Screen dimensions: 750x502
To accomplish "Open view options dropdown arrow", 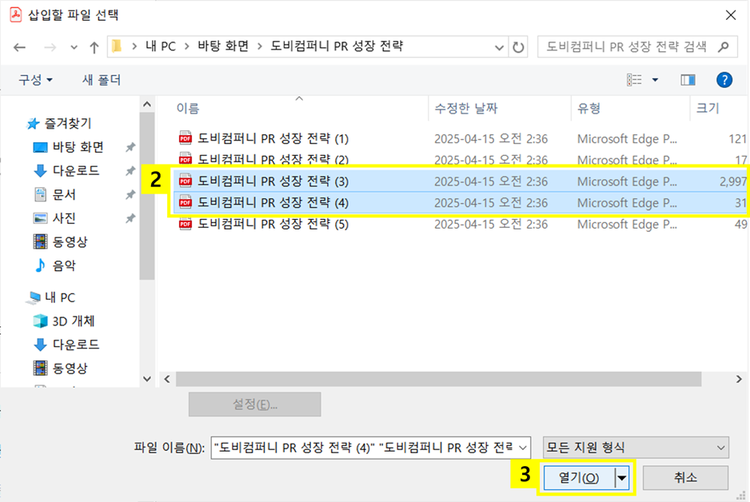I will 655,80.
